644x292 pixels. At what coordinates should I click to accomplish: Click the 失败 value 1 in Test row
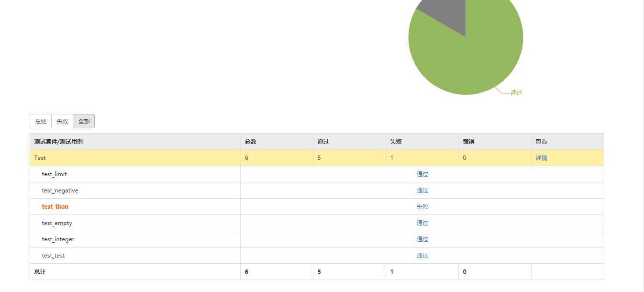click(x=392, y=158)
